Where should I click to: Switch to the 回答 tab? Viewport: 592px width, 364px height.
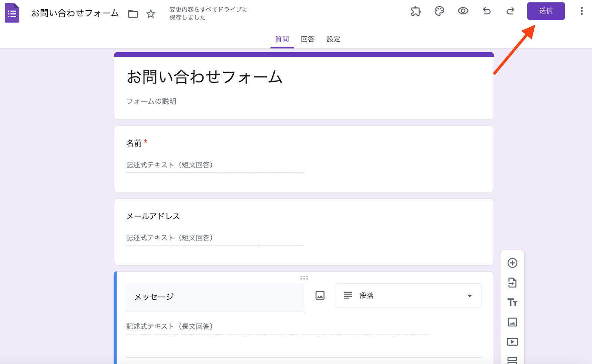307,39
